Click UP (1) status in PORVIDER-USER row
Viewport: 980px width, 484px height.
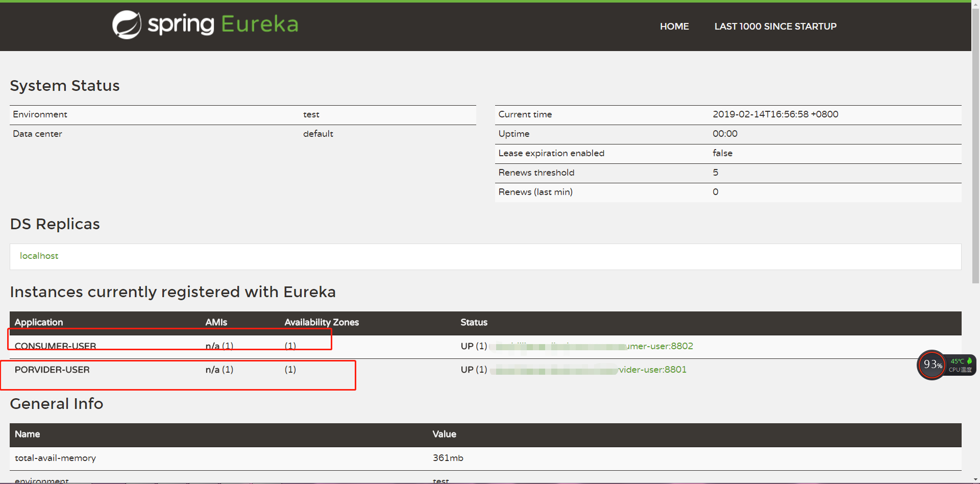474,370
